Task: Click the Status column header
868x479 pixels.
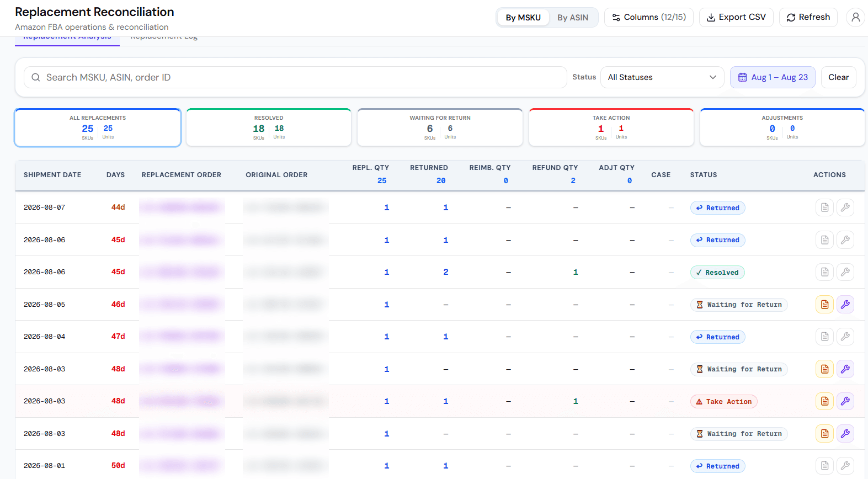Action: [704, 175]
